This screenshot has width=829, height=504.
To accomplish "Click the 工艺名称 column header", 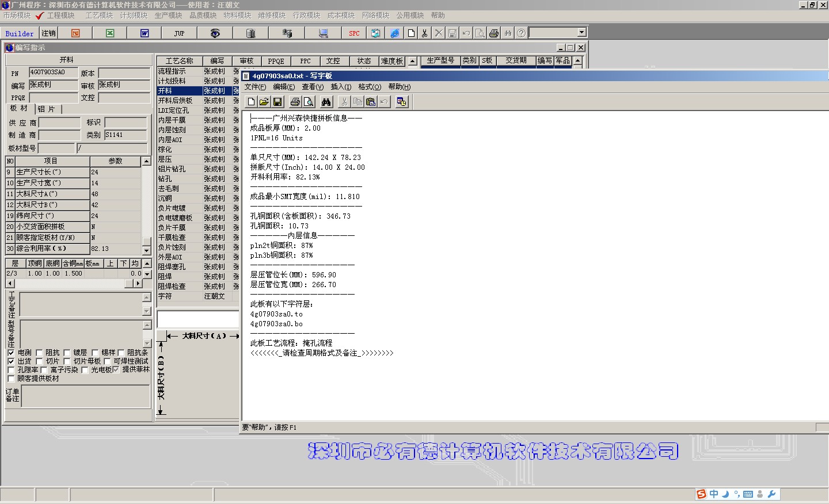I will [180, 61].
